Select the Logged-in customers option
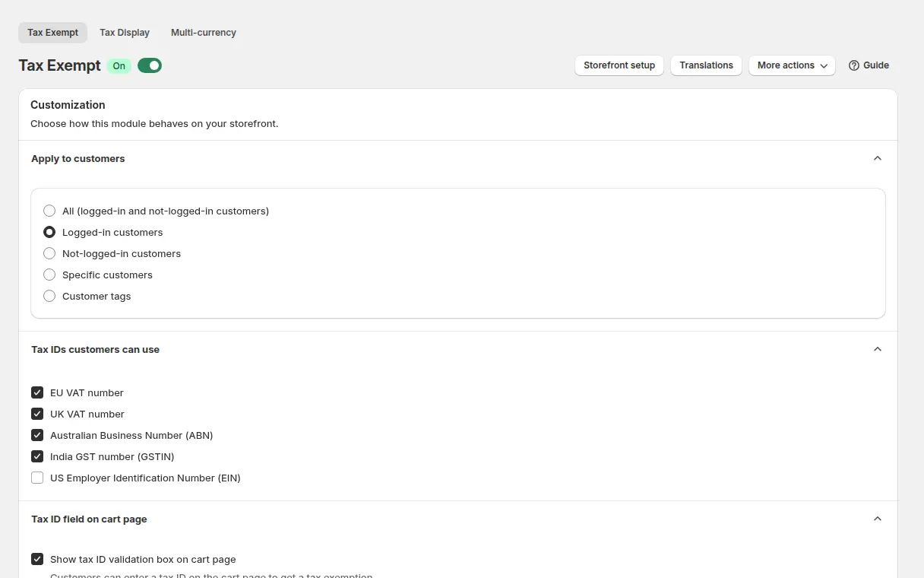This screenshot has width=924, height=578. click(x=49, y=232)
